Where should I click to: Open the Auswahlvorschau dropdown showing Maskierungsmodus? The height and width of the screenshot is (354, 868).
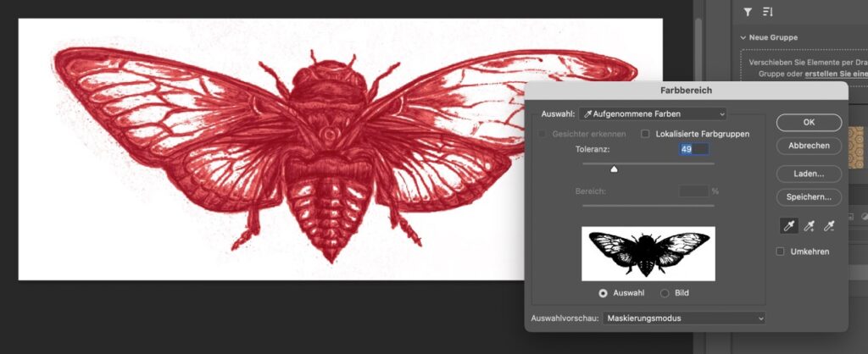[x=685, y=318]
